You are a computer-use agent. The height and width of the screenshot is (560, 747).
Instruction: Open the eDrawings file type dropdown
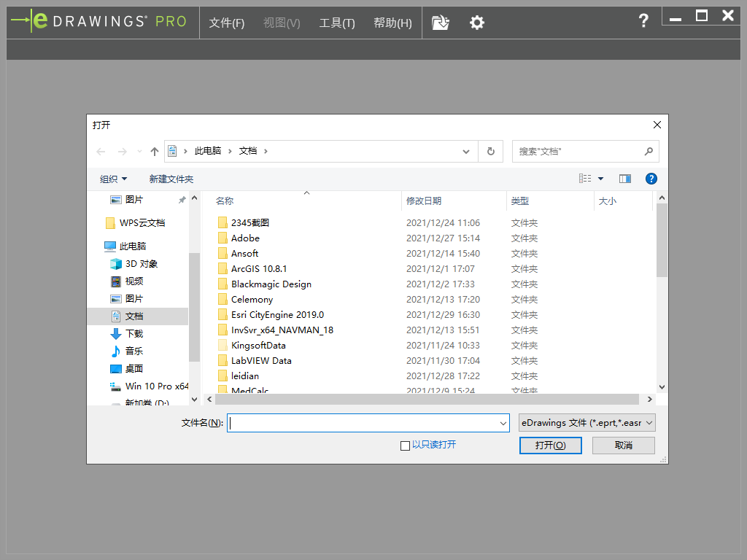click(x=587, y=423)
